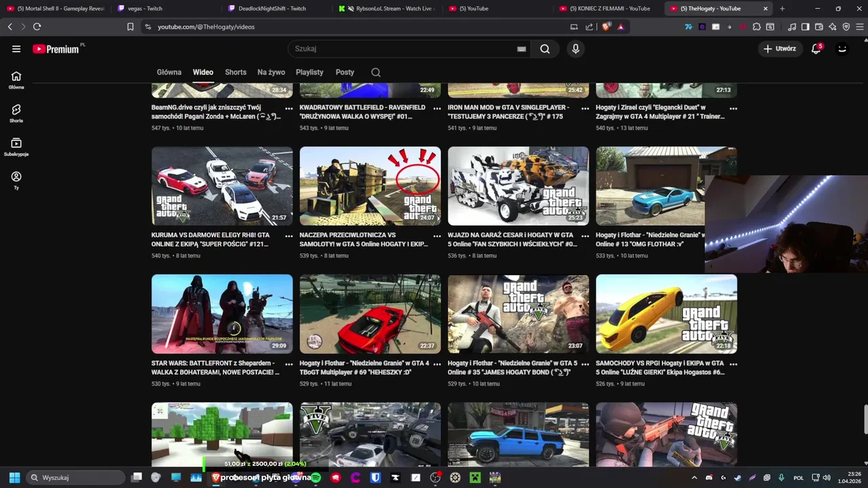Open Leo AI sparkle icon
The height and width of the screenshot is (488, 868).
click(833, 26)
